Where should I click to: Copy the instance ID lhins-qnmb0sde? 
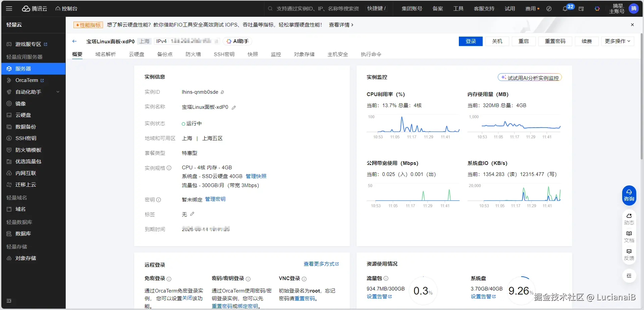point(222,92)
